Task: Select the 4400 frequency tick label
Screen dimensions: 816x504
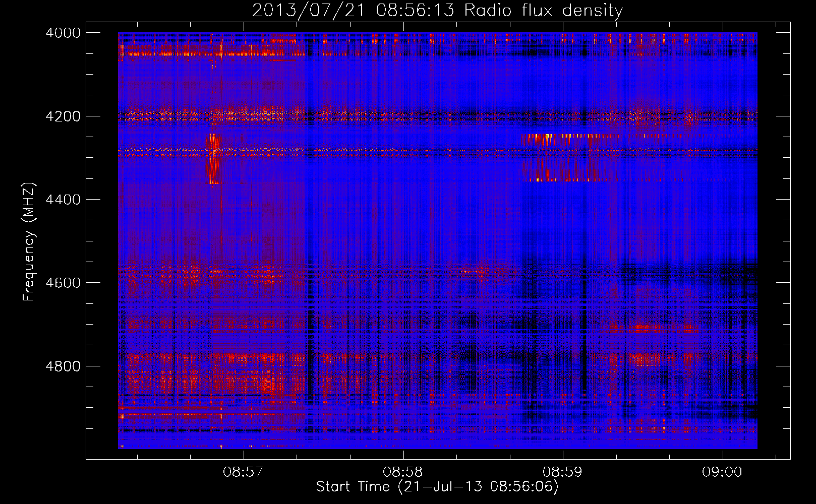Action: [63, 200]
